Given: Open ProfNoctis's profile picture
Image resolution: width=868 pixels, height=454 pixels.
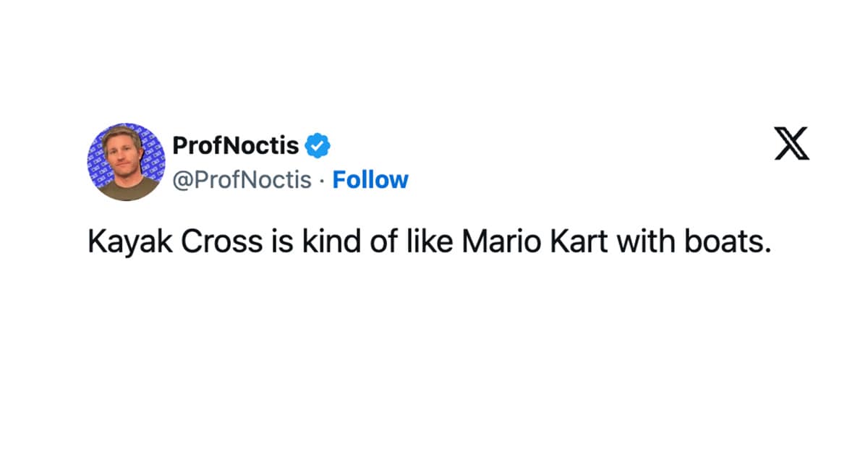Looking at the screenshot, I should [126, 162].
